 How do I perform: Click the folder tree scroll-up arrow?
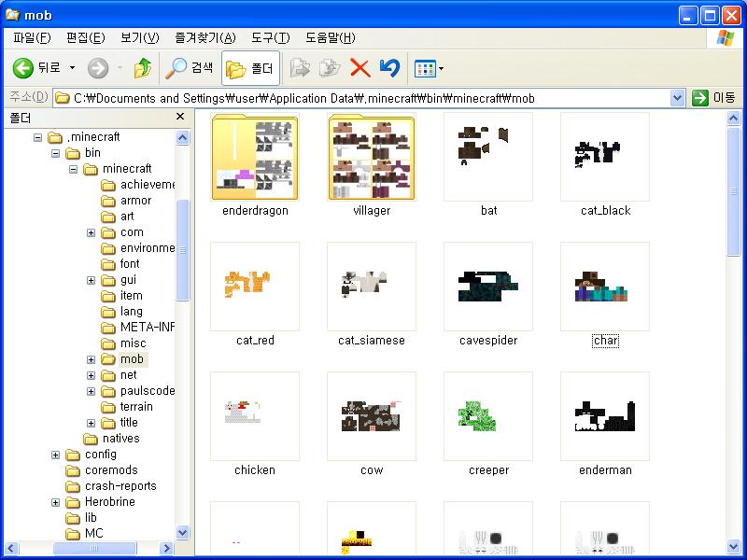point(182,137)
